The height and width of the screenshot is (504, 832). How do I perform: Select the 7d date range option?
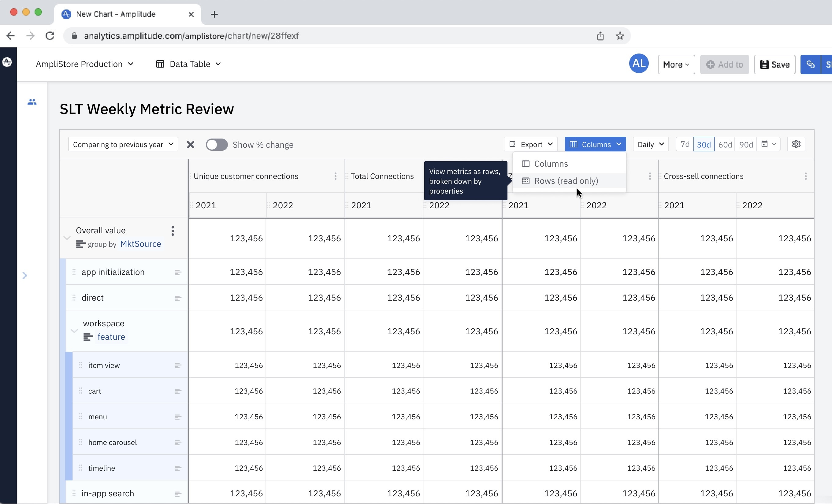(x=685, y=144)
